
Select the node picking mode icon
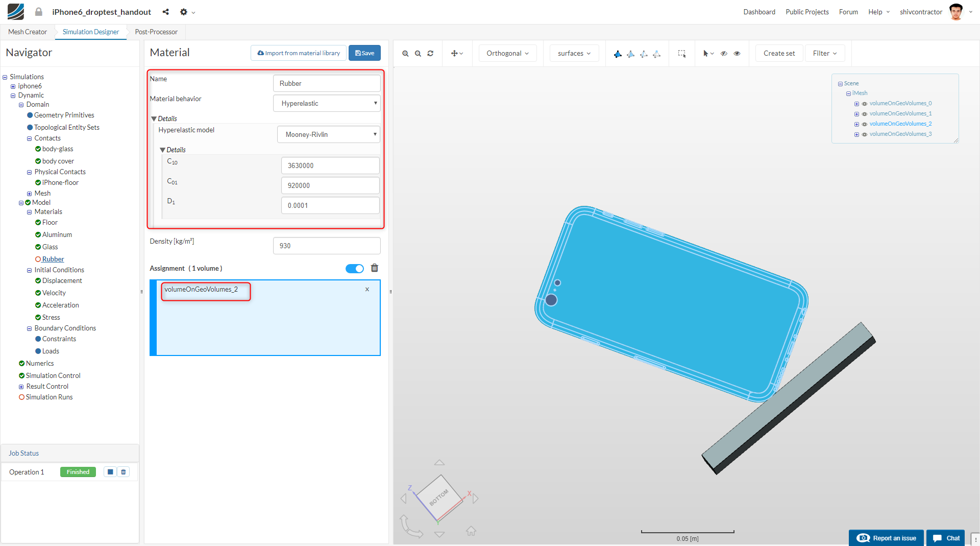pyautogui.click(x=657, y=54)
